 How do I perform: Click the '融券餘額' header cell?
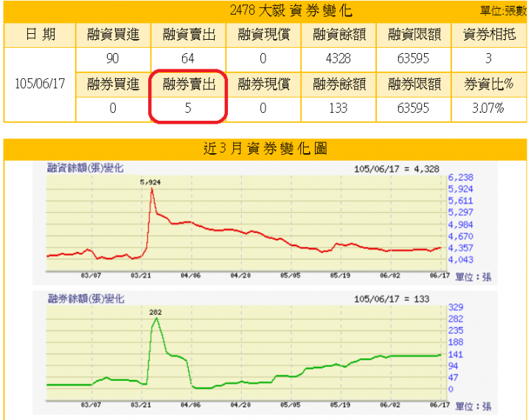[339, 84]
